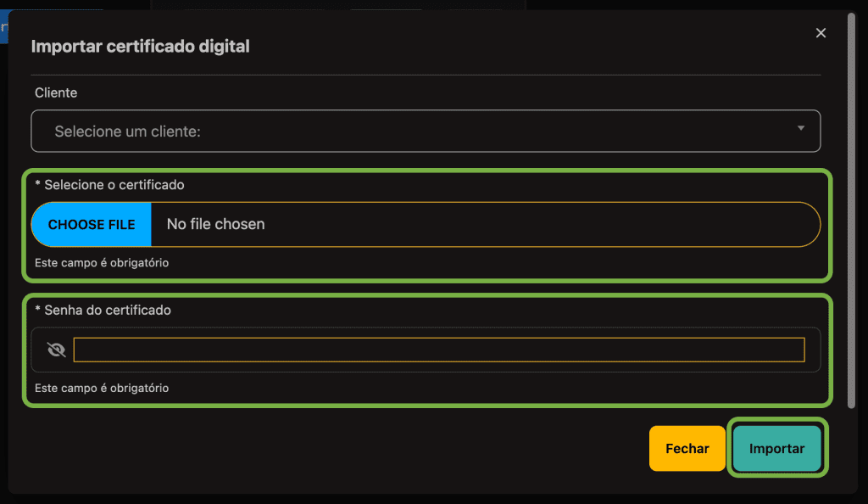Click CHOOSE FILE to pick a certificate
The height and width of the screenshot is (504, 868).
pyautogui.click(x=91, y=224)
